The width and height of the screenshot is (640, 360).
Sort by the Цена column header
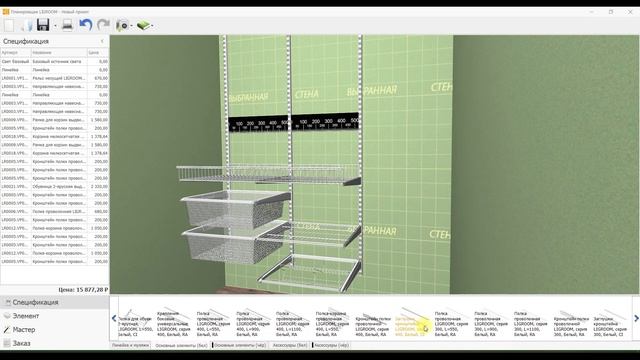pyautogui.click(x=98, y=52)
